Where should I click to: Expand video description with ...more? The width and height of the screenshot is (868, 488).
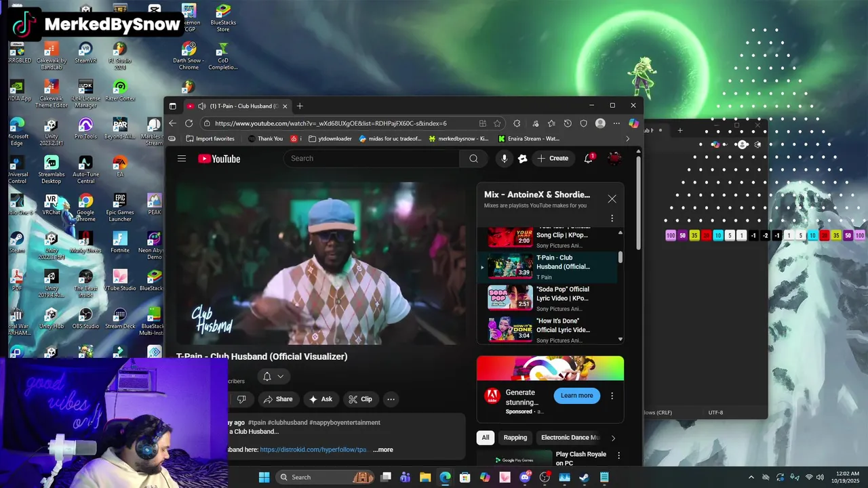[x=383, y=449]
